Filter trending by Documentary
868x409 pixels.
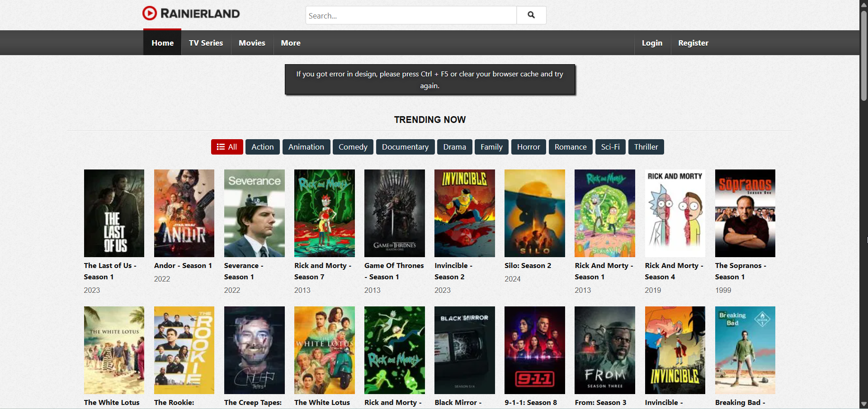coord(405,147)
